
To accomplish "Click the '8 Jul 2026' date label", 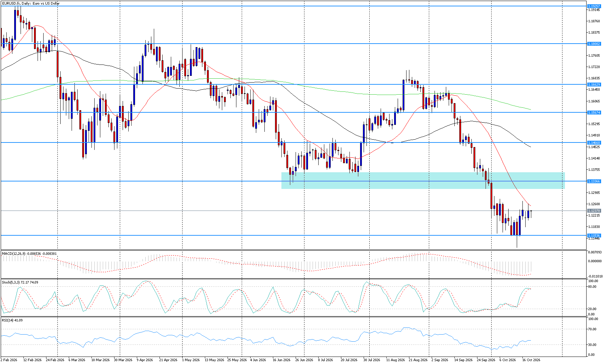I will coord(326,360).
